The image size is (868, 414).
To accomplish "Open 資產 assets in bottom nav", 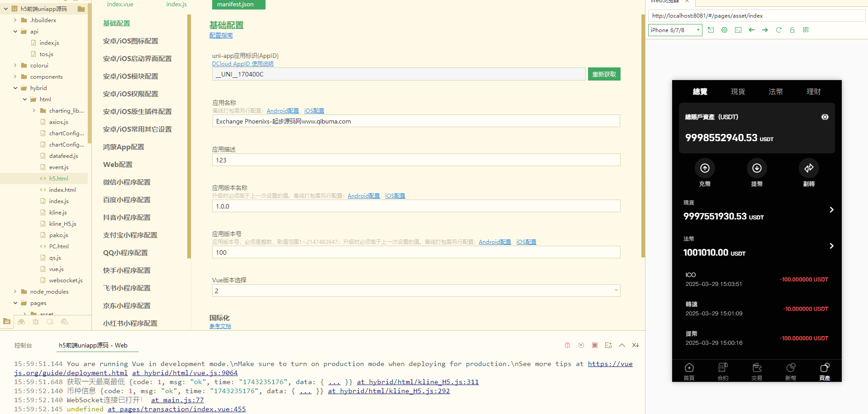I will click(x=825, y=371).
